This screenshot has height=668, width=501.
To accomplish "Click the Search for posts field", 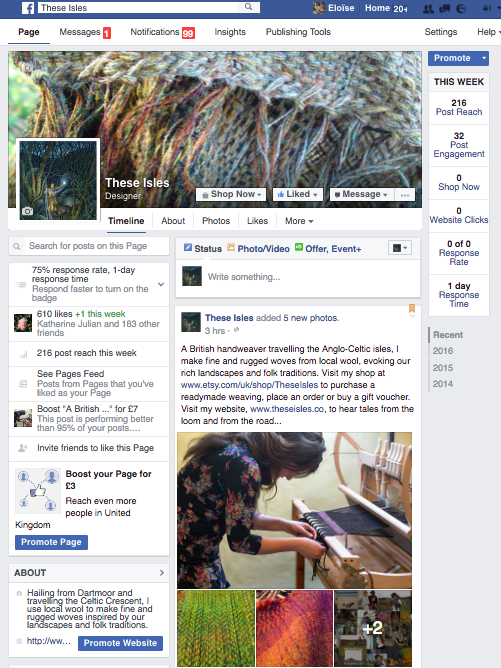I will (89, 246).
